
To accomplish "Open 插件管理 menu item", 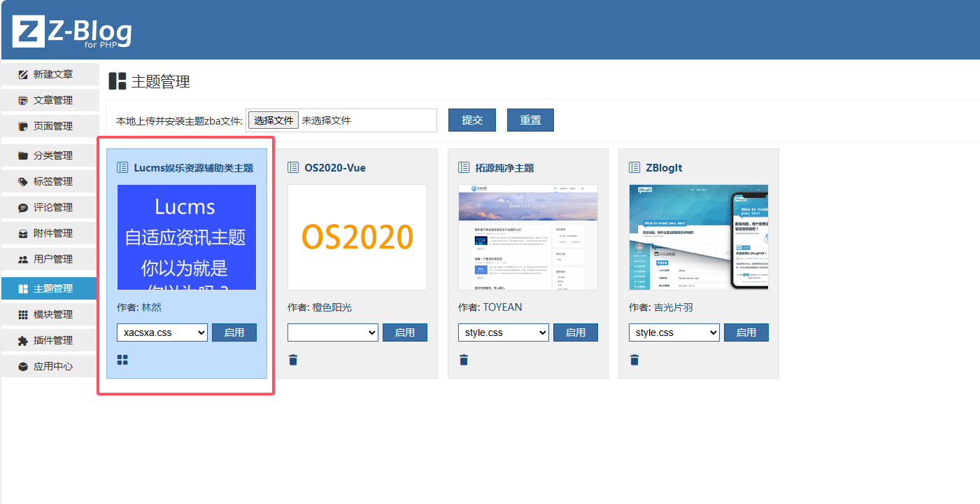I will pos(50,340).
